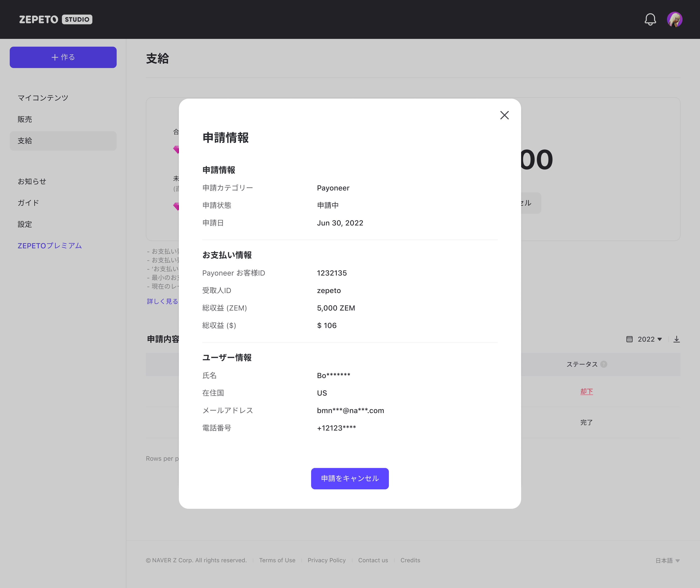Click the ZEPETO STUDIO logo
This screenshot has height=588, width=700.
pyautogui.click(x=56, y=19)
